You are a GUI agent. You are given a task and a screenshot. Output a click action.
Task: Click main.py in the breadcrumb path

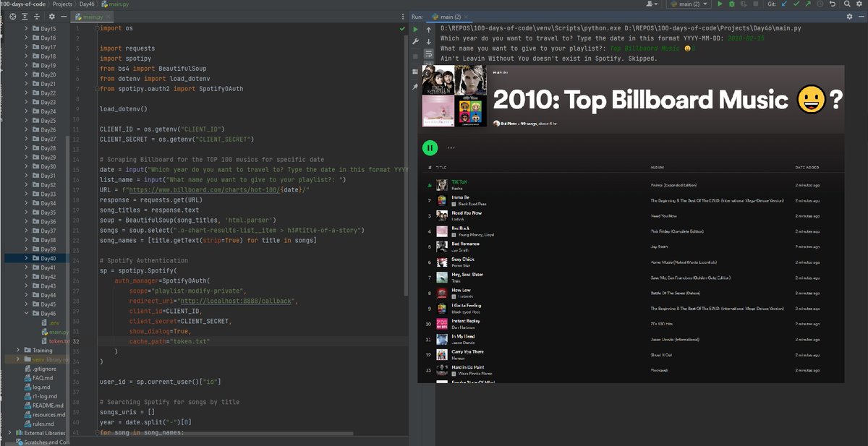(114, 4)
